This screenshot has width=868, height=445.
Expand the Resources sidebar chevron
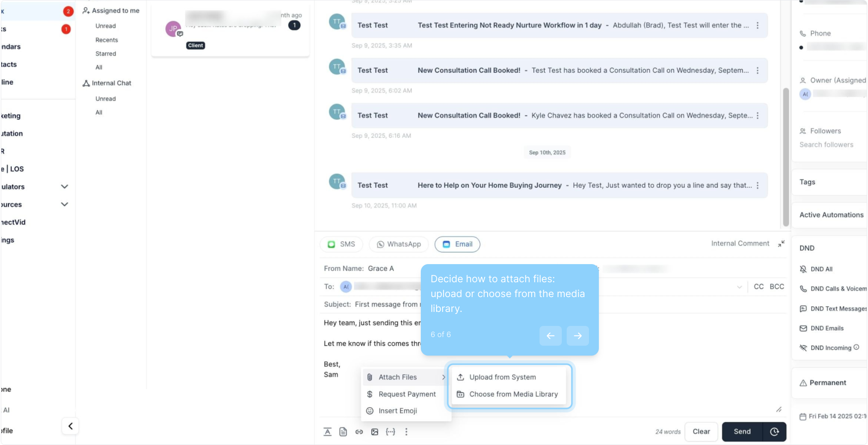(x=64, y=204)
